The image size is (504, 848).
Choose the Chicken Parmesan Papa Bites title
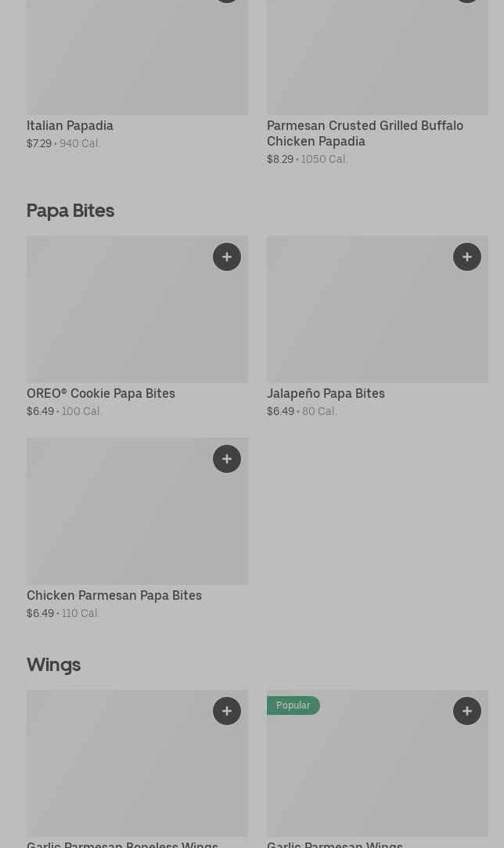pos(114,595)
